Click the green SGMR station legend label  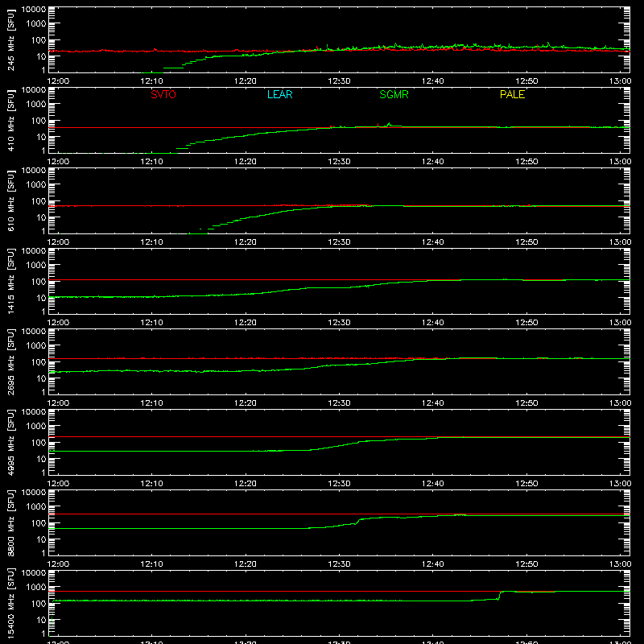[394, 94]
